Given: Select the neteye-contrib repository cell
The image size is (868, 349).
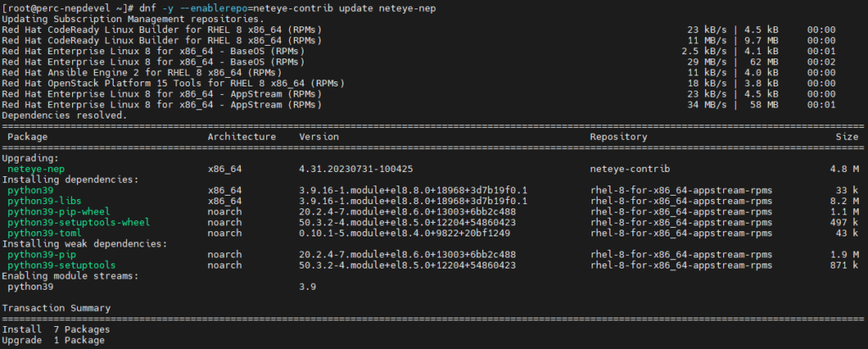Looking at the screenshot, I should click(630, 169).
